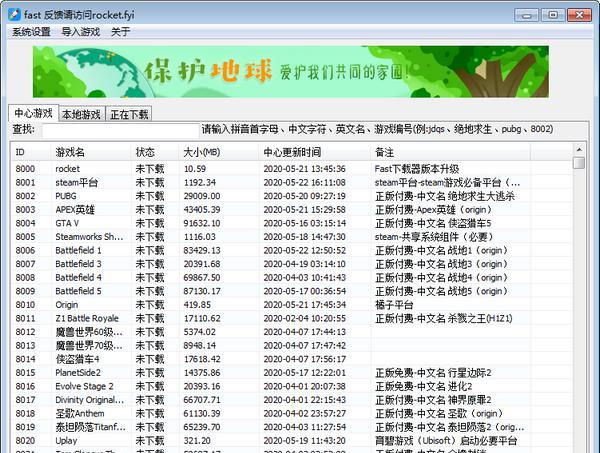
Task: Click 未下载 status in Uplay row
Action: [x=150, y=440]
